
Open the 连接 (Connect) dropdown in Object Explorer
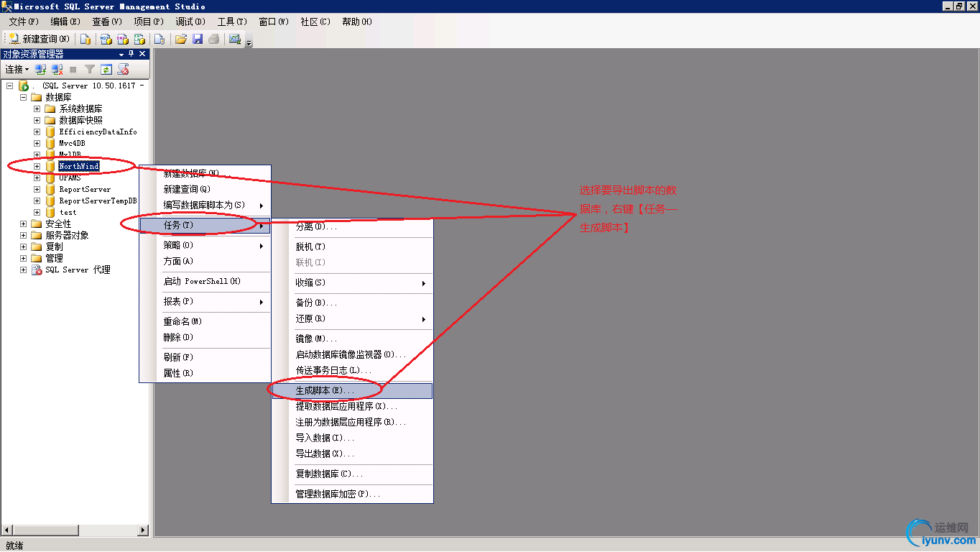(17, 69)
